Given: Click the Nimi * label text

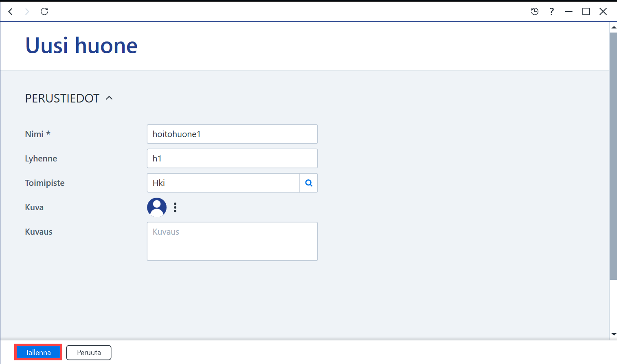Looking at the screenshot, I should [37, 134].
